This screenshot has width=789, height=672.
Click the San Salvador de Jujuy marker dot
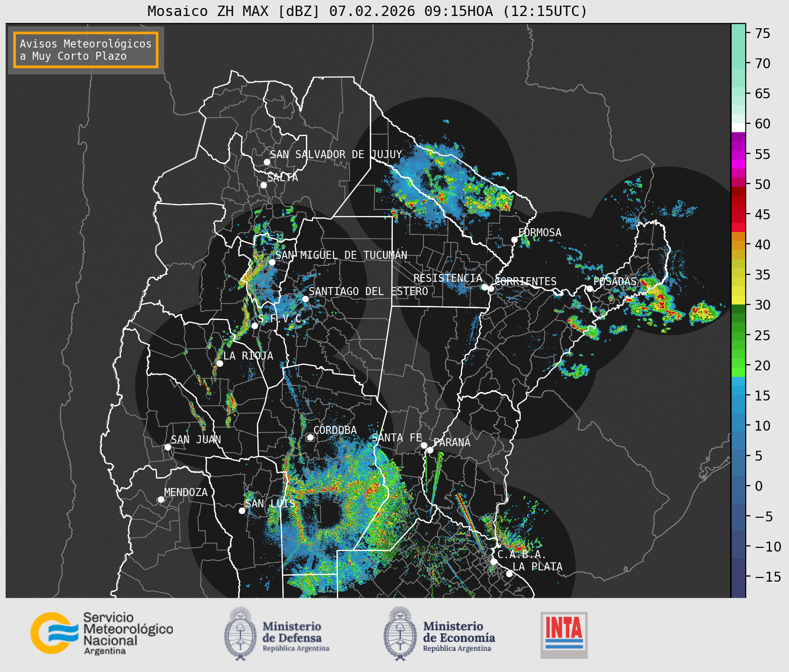pyautogui.click(x=267, y=162)
